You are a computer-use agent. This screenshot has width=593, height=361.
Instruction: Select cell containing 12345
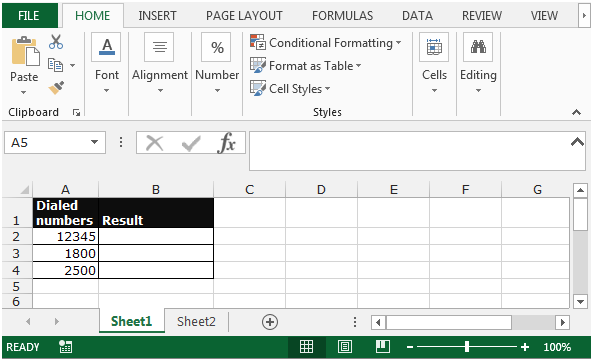[x=65, y=237]
